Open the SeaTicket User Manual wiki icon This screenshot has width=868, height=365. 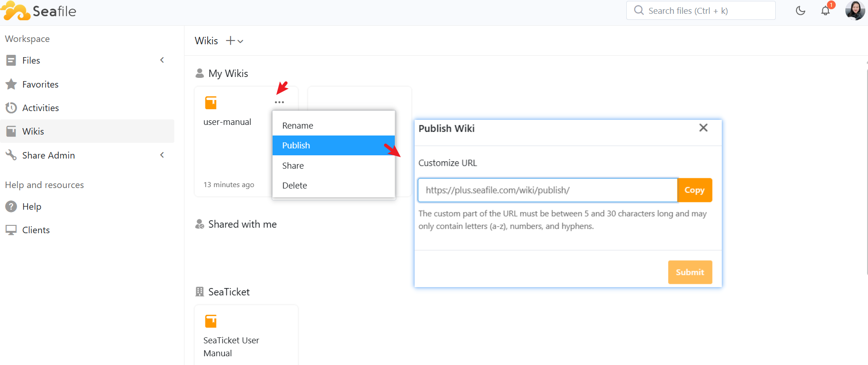pos(211,321)
